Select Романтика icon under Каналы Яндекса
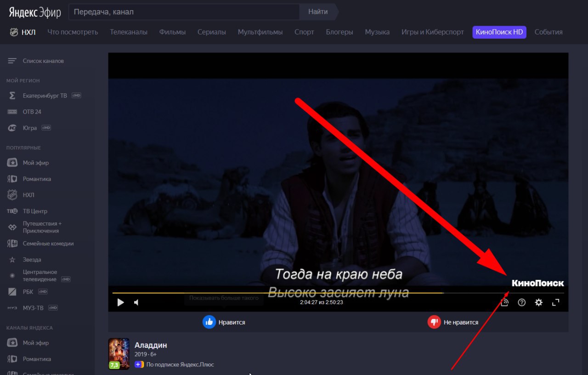This screenshot has height=375, width=588. click(x=12, y=359)
